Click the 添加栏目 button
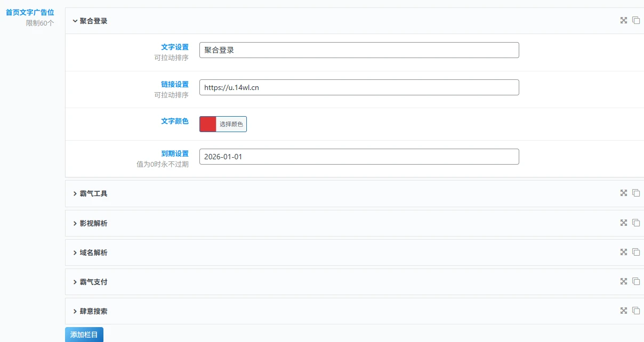 point(84,335)
